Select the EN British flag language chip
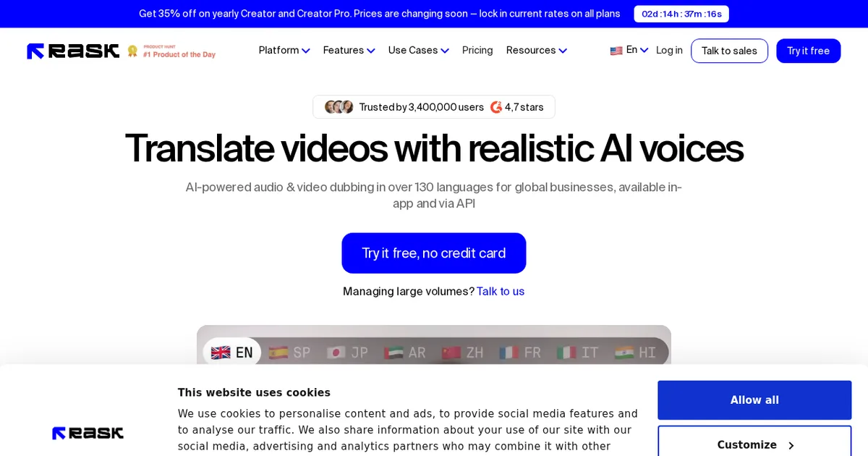 (232, 352)
